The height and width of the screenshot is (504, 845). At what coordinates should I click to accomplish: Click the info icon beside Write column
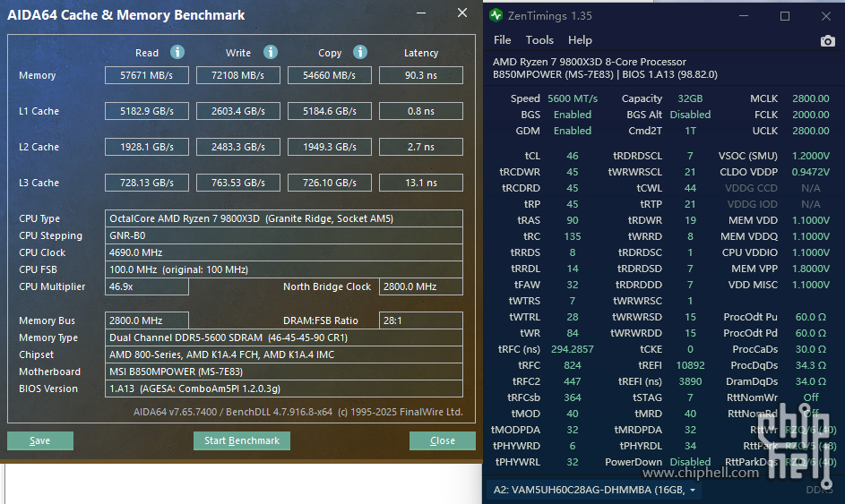271,53
